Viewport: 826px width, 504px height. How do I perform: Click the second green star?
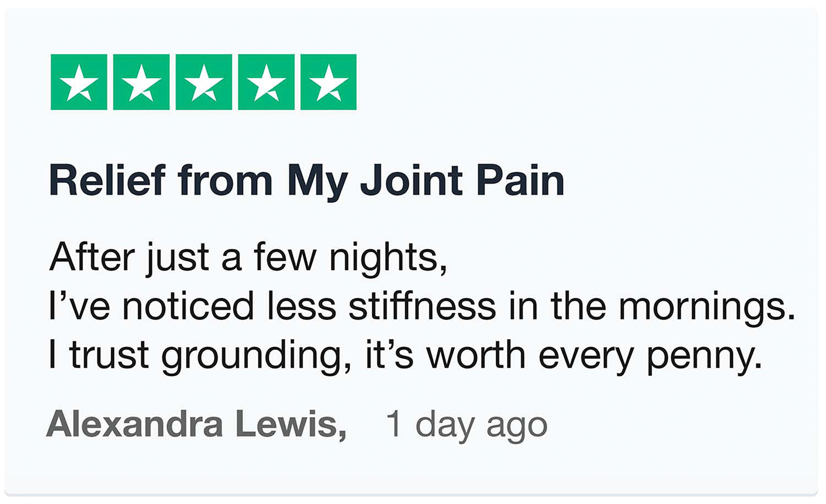coord(141,82)
